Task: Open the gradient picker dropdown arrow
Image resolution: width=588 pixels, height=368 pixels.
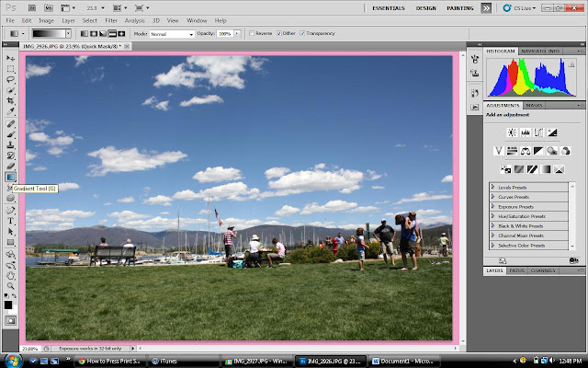Action: (68, 34)
